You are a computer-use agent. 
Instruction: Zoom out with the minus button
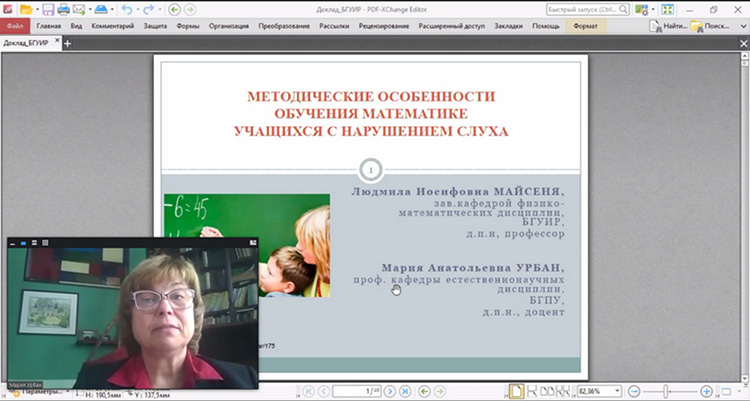(x=634, y=391)
